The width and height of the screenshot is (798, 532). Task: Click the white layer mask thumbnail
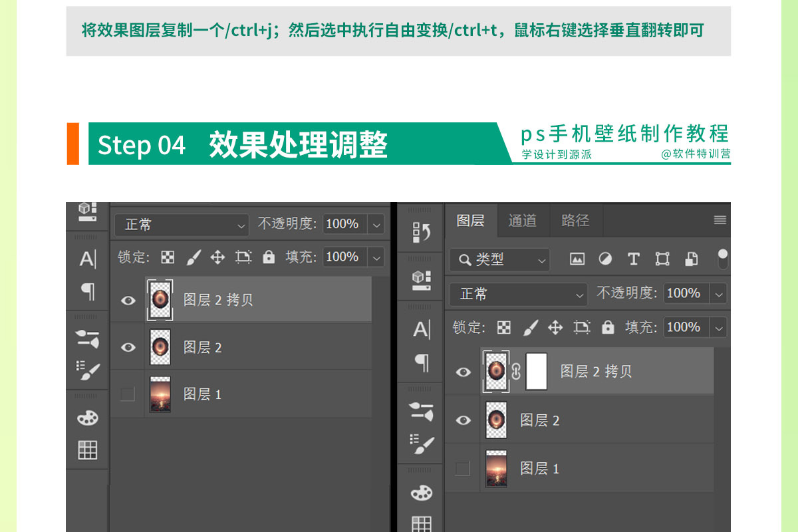click(536, 371)
